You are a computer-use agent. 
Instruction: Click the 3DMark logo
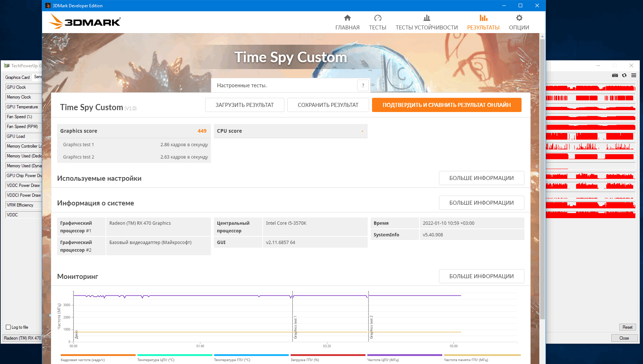coord(85,21)
